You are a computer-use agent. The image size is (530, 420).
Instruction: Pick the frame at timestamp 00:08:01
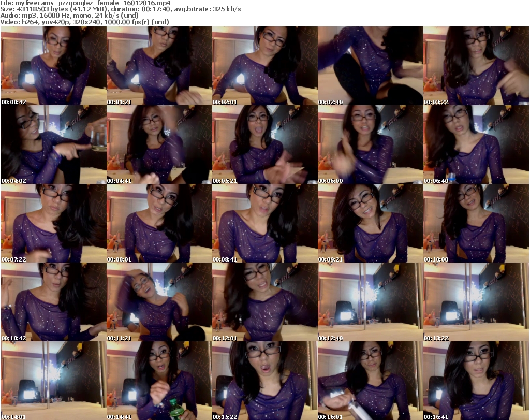[x=159, y=223]
